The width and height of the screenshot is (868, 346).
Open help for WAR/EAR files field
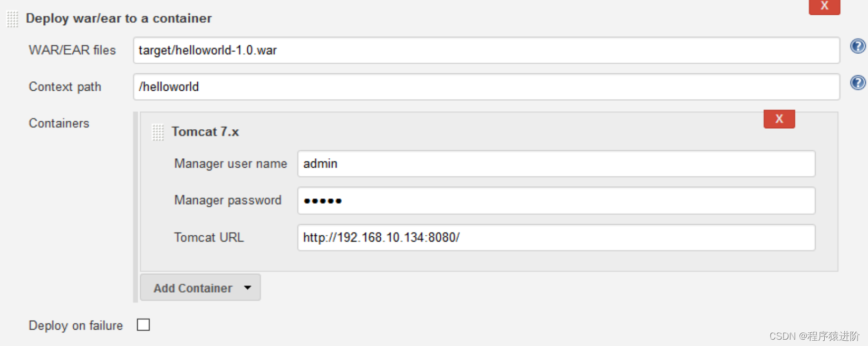(857, 46)
